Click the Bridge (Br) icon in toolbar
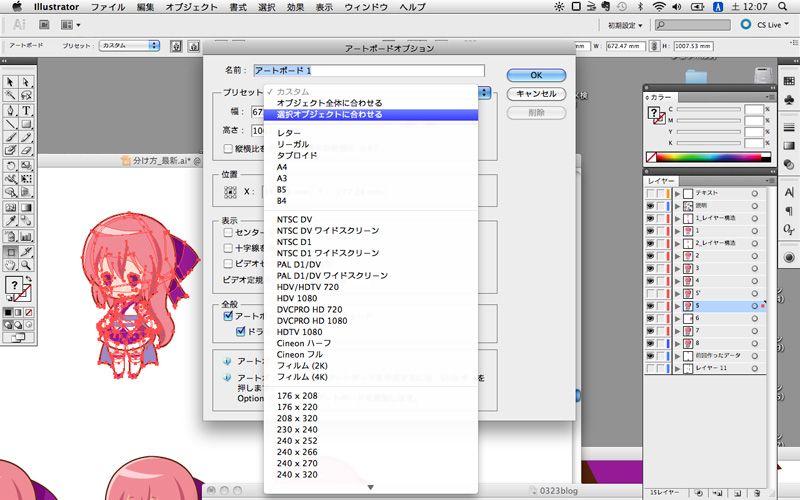Screen dimensions: 800x500 click(x=44, y=24)
